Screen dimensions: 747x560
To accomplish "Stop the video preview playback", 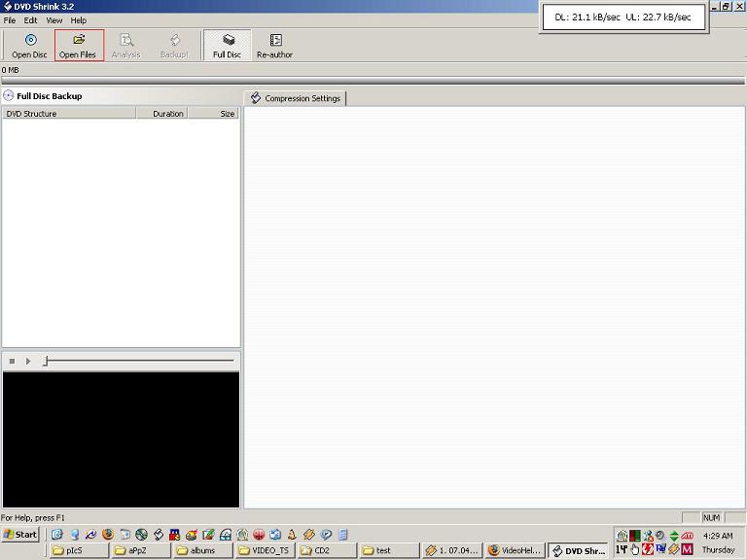I will [12, 362].
